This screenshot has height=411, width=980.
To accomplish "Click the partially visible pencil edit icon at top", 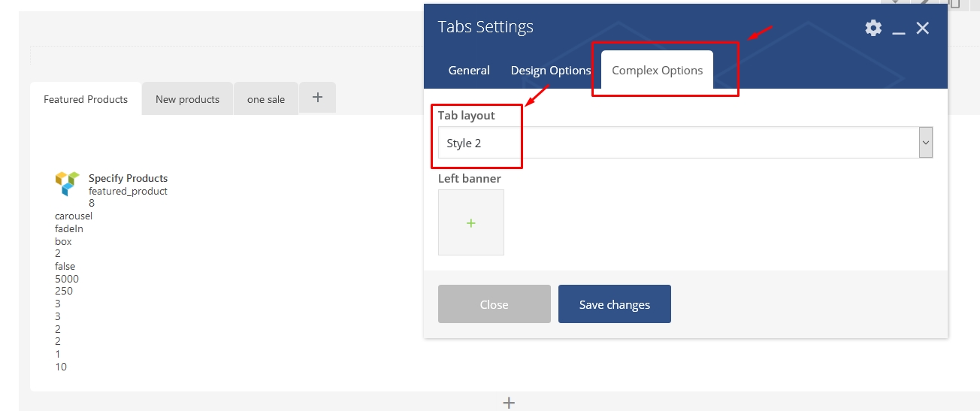I will [924, 3].
